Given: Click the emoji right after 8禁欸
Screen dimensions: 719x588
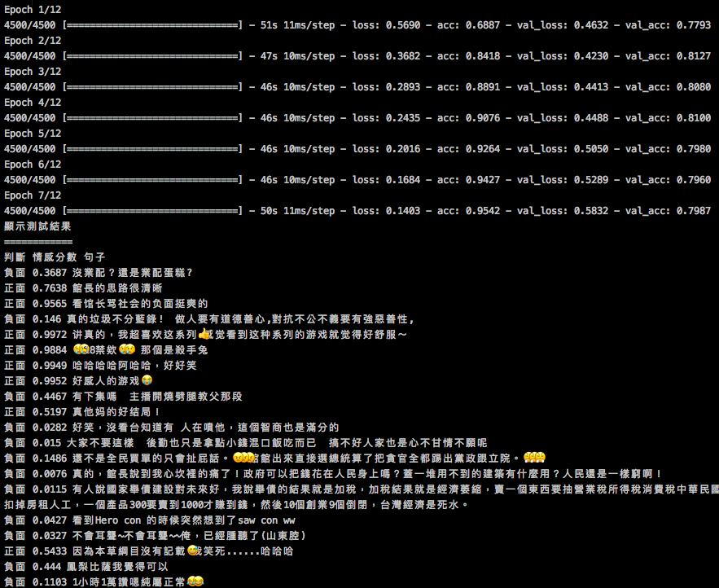Looking at the screenshot, I should [x=126, y=350].
